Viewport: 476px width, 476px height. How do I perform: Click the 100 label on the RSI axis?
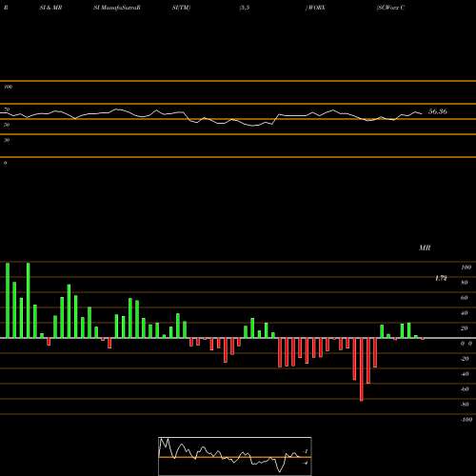pos(8,87)
